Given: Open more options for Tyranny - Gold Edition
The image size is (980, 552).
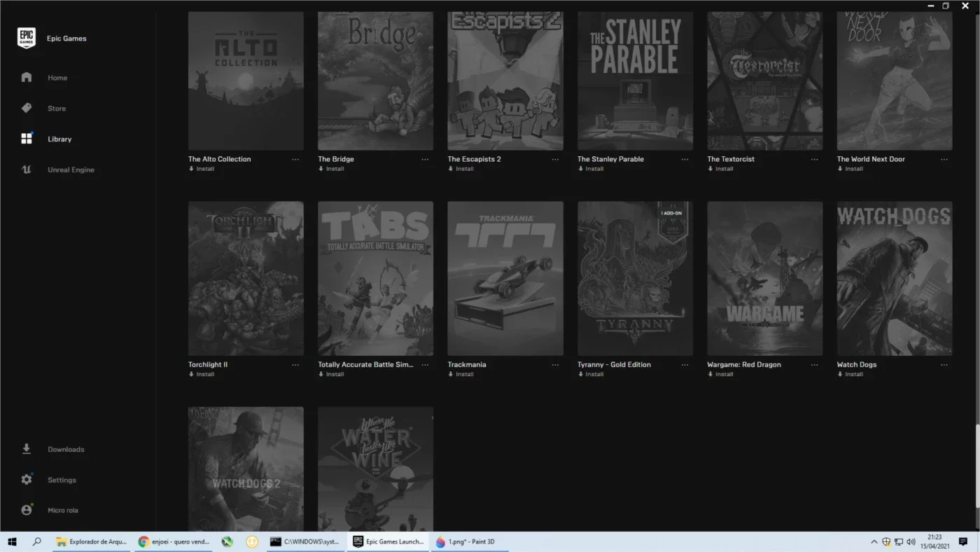Looking at the screenshot, I should click(x=685, y=364).
